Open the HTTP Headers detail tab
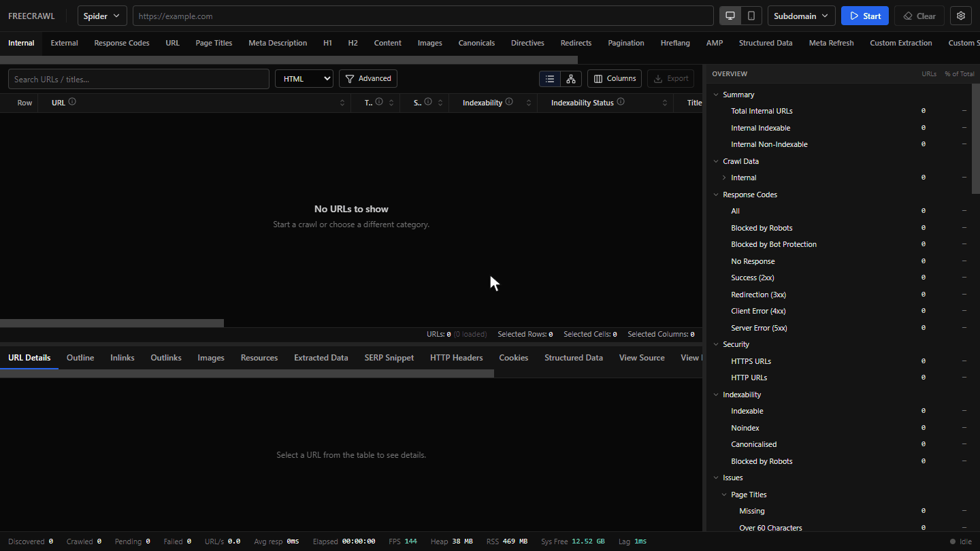 (457, 358)
